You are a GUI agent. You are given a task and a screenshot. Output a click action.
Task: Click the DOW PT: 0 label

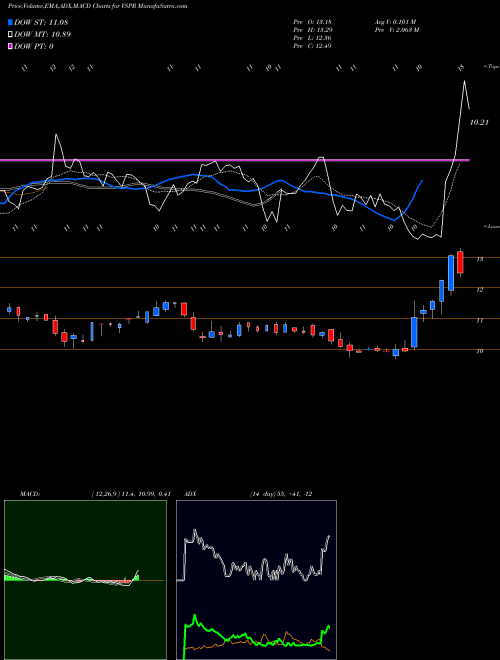[x=34, y=46]
